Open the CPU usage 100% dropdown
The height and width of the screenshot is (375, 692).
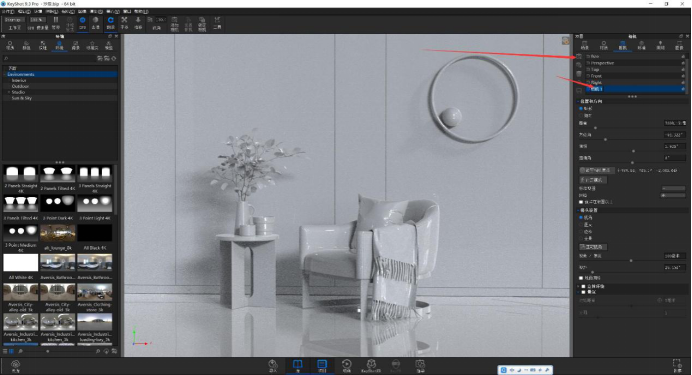[38, 20]
